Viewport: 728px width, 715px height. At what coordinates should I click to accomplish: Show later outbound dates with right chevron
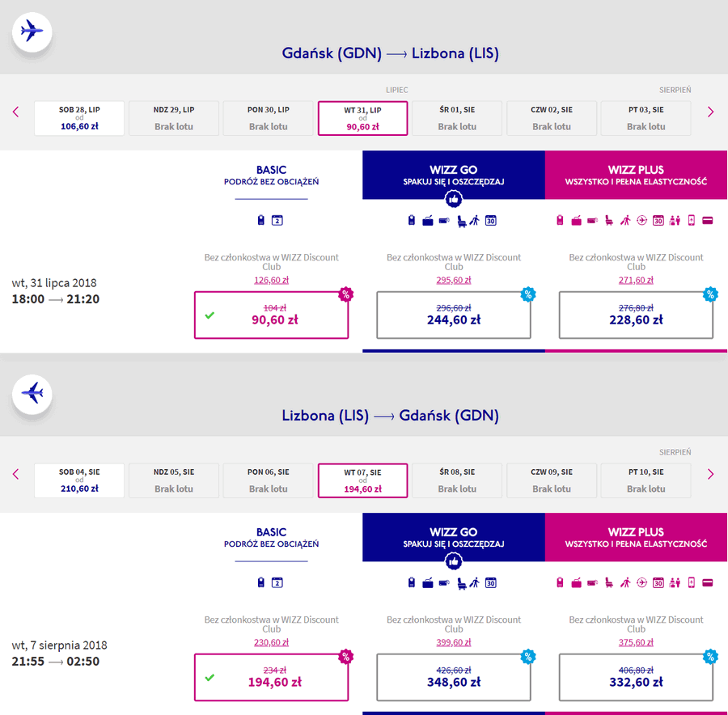(710, 112)
